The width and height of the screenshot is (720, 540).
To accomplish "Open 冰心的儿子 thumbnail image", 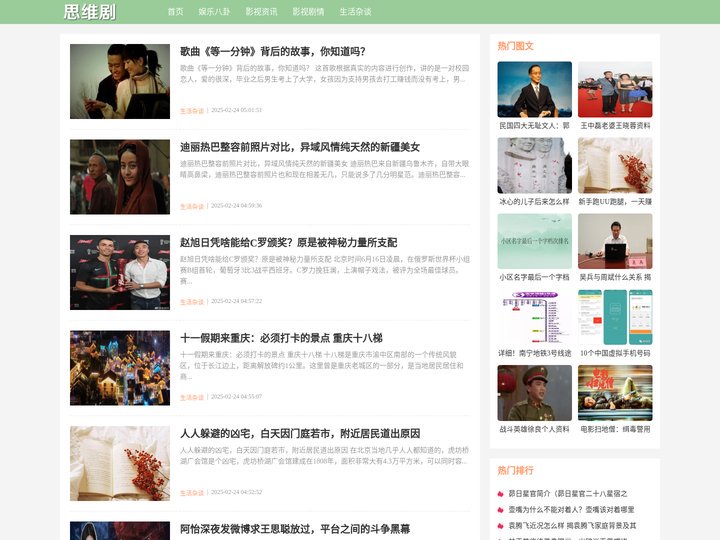I will (x=534, y=165).
